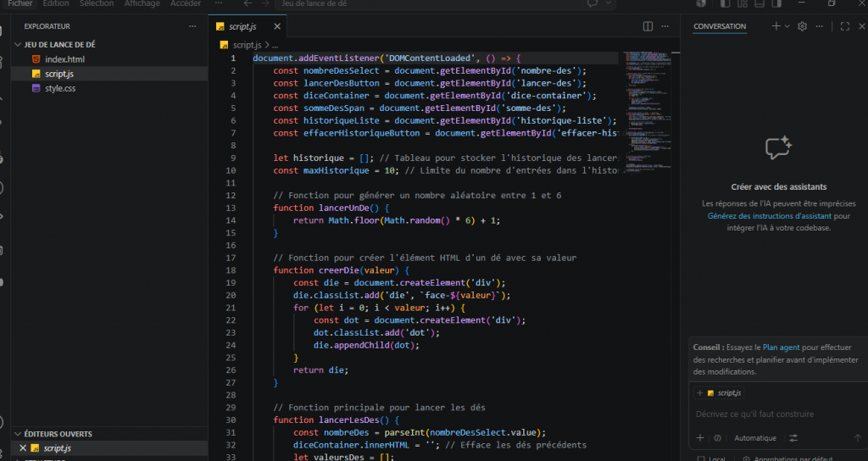Click the code minimap
The image size is (868, 461).
point(647,111)
